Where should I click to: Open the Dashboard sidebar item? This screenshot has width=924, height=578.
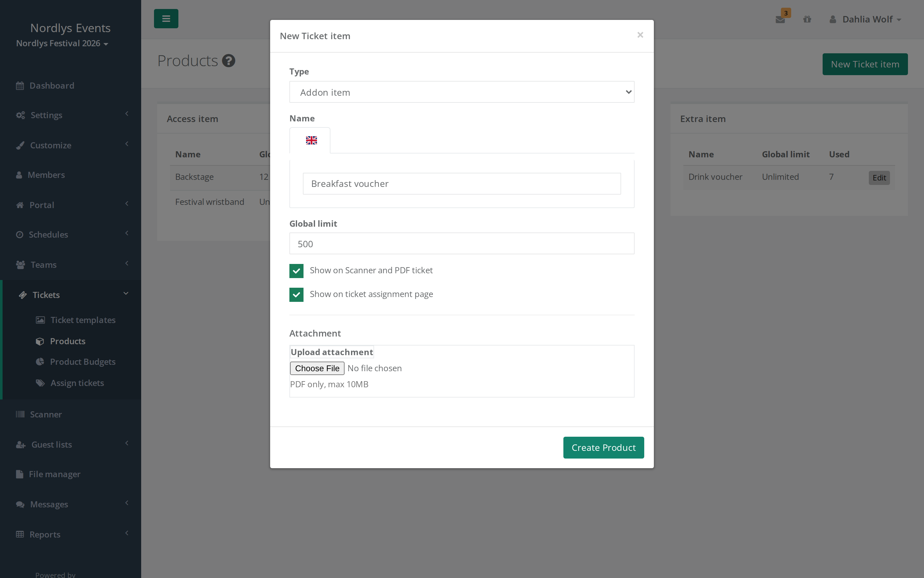(71, 86)
